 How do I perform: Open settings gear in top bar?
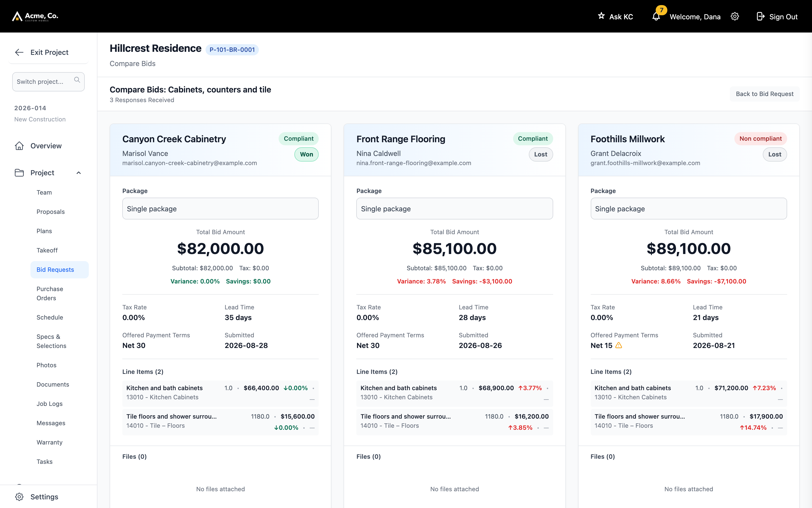point(735,17)
